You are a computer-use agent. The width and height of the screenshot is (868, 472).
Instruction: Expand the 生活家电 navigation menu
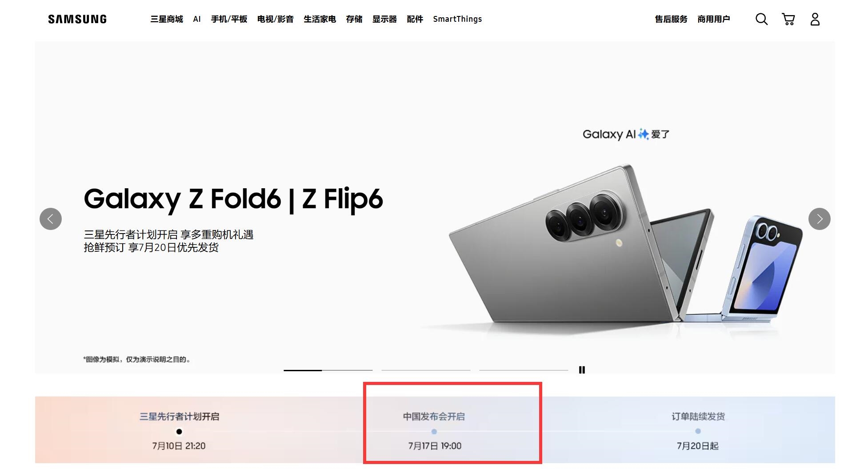point(320,19)
